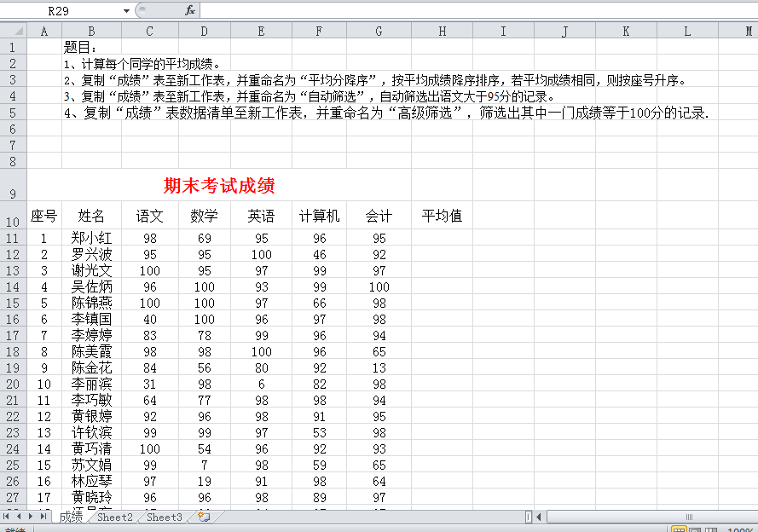Select column L header

687,31
